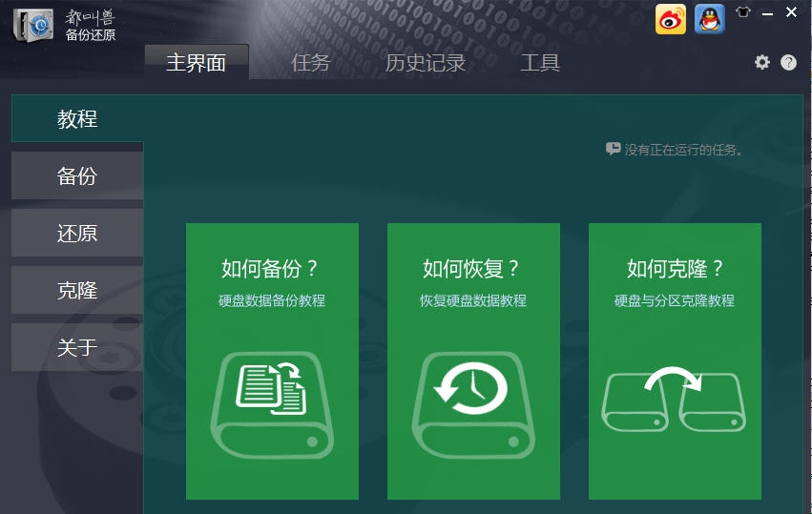This screenshot has width=812, height=514.
Task: Click the skin shirt icon
Action: tap(743, 11)
